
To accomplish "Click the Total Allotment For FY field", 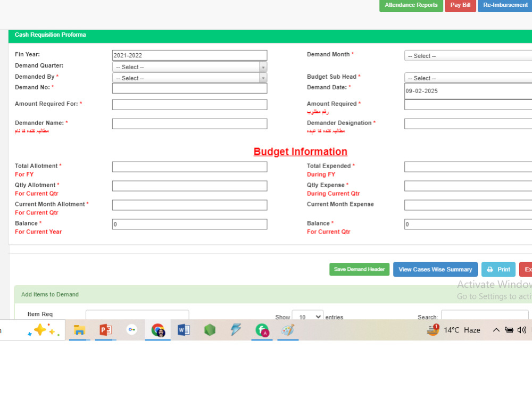I will 190,167.
